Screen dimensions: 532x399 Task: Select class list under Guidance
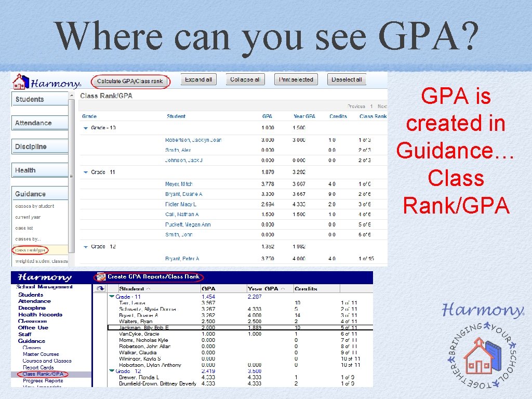pyautogui.click(x=24, y=228)
